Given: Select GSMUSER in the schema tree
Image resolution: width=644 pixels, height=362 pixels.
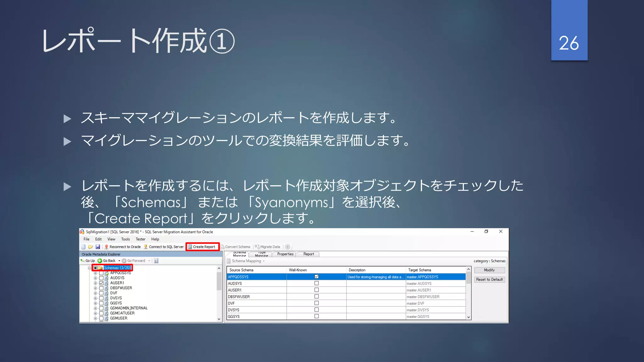Looking at the screenshot, I should click(x=119, y=318).
